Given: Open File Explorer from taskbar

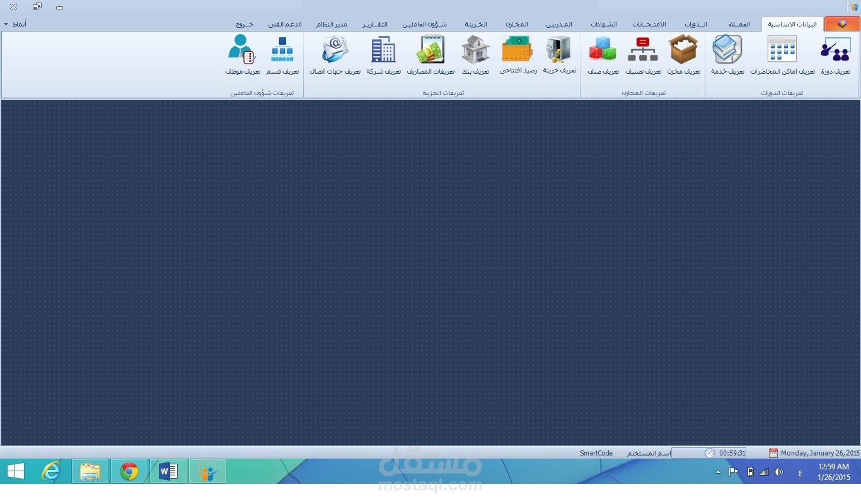Looking at the screenshot, I should [90, 471].
